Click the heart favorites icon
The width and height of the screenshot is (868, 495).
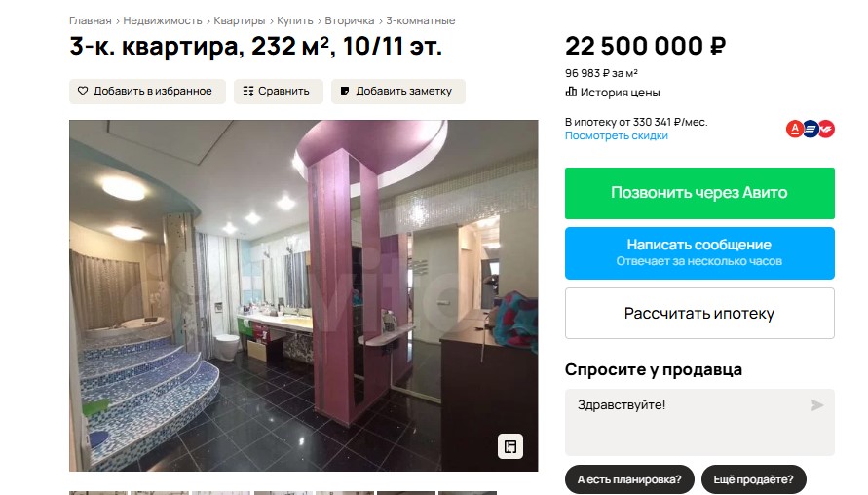[x=83, y=91]
